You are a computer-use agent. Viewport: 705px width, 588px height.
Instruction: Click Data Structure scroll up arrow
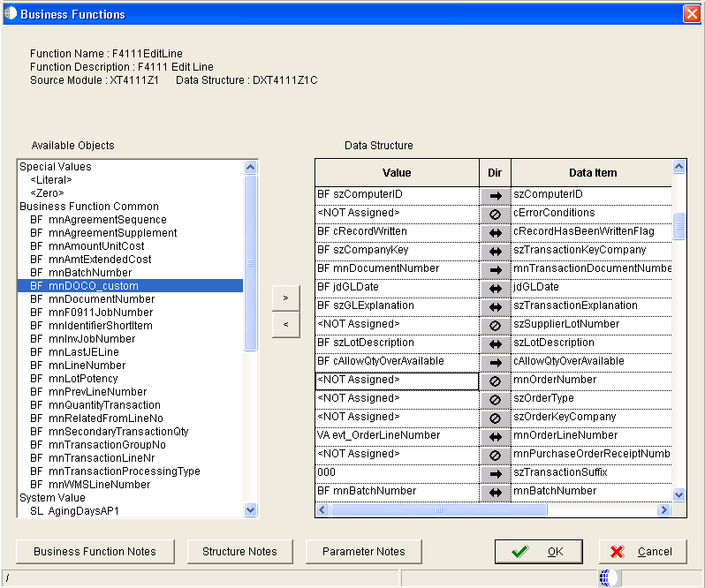678,167
